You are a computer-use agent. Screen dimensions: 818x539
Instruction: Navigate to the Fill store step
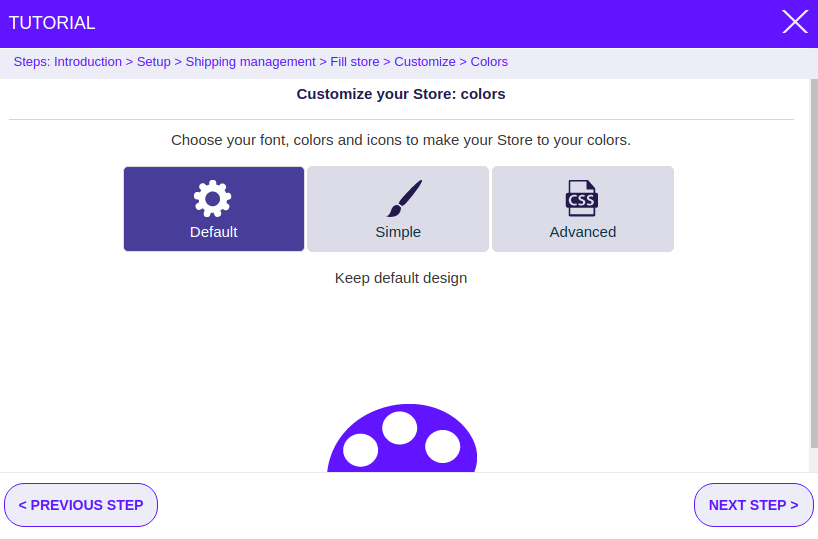[355, 62]
